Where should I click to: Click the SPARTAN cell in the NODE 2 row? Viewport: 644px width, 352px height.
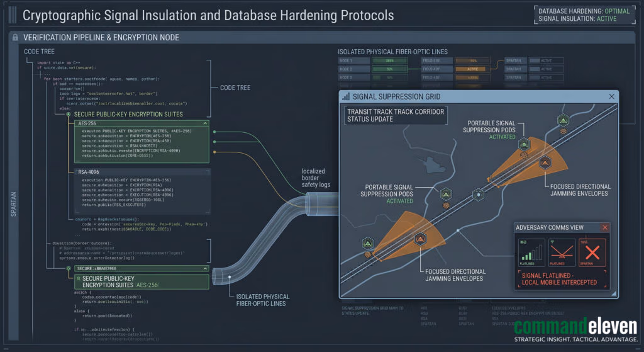(515, 69)
